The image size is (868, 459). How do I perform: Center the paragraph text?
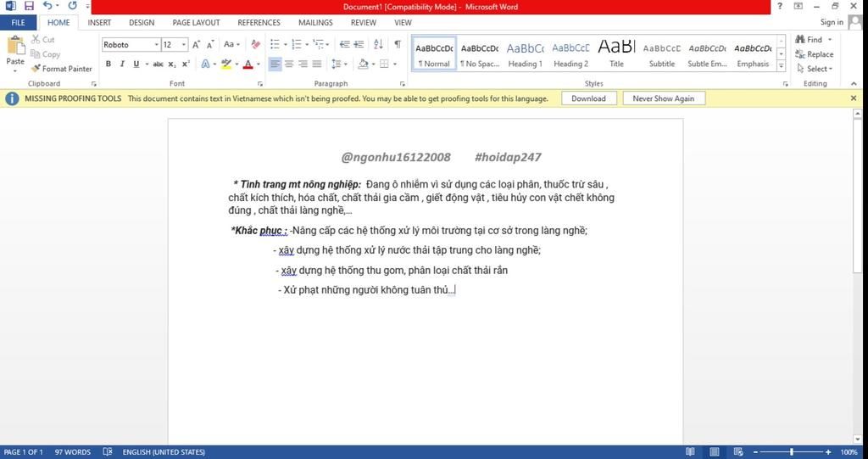pos(289,64)
